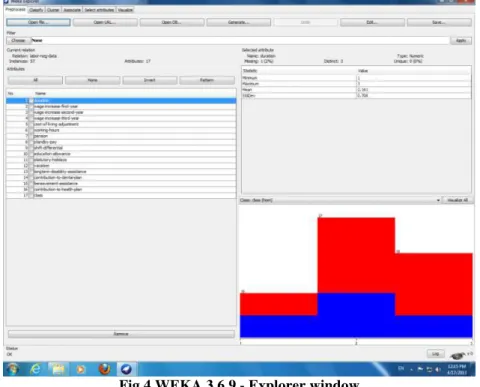This screenshot has width=480, height=387.
Task: Tick the cost-of-living-adjustment checkbox
Action: pyautogui.click(x=31, y=124)
